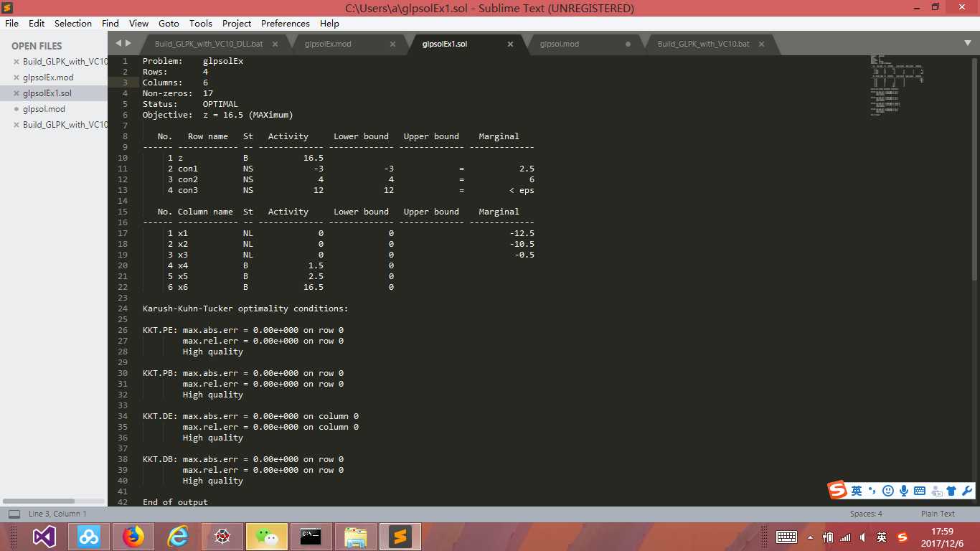Viewport: 980px width, 551px height.
Task: Open the File menu
Action: pyautogui.click(x=11, y=24)
